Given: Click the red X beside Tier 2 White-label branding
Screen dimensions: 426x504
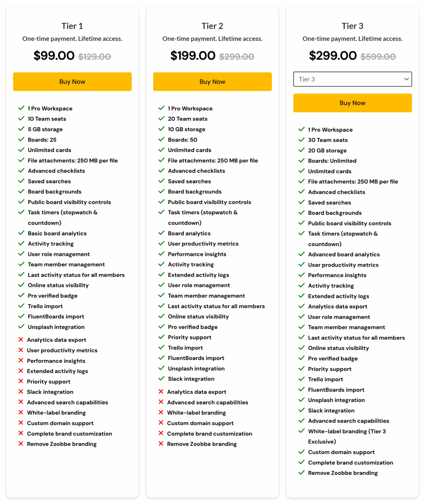Looking at the screenshot, I should [161, 412].
